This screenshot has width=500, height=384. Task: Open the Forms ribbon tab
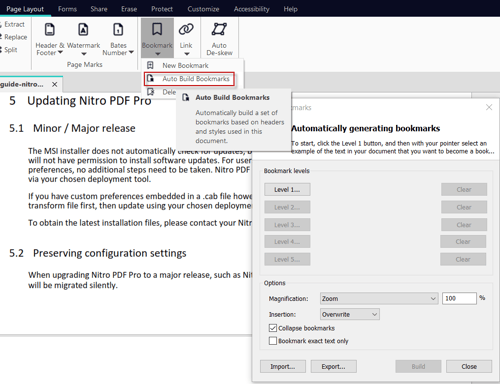[67, 9]
